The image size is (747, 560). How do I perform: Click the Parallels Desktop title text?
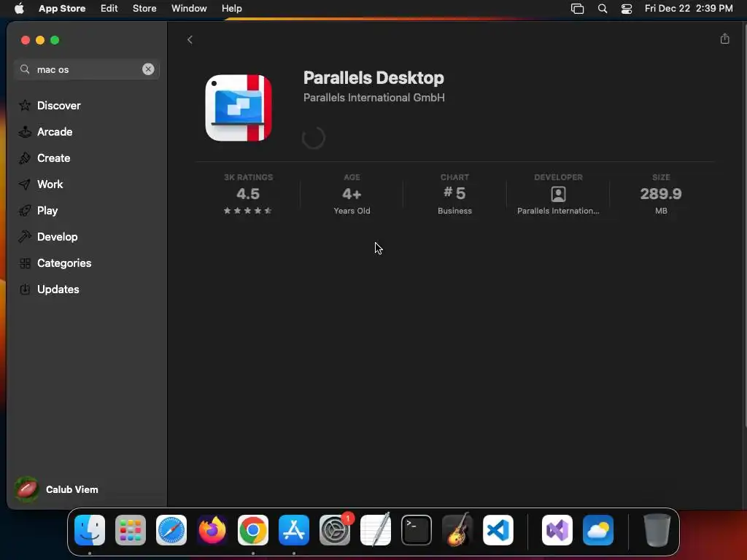(x=373, y=77)
